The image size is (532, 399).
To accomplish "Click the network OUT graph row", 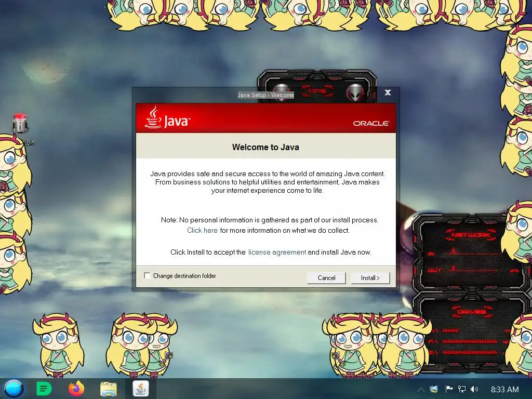I will [x=473, y=270].
